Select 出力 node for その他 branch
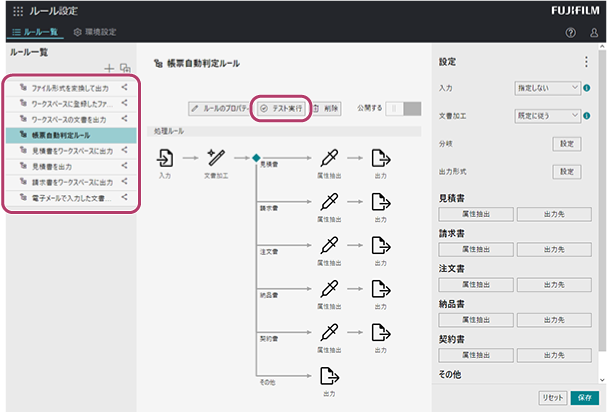This screenshot has width=607, height=413. coord(329,376)
